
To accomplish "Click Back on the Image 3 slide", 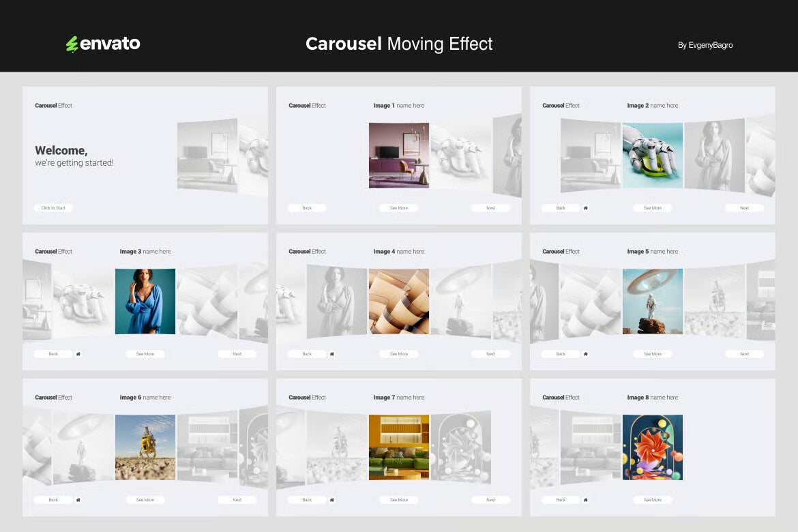I will [x=53, y=353].
